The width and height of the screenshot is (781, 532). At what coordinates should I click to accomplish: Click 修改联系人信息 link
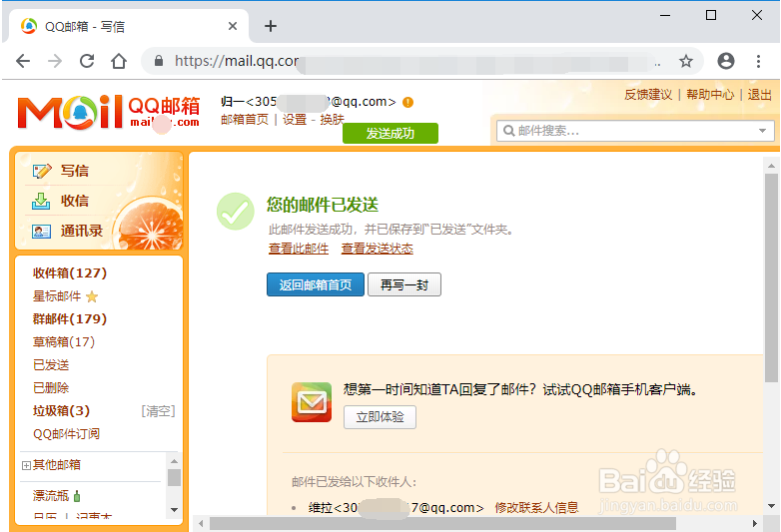[x=536, y=508]
